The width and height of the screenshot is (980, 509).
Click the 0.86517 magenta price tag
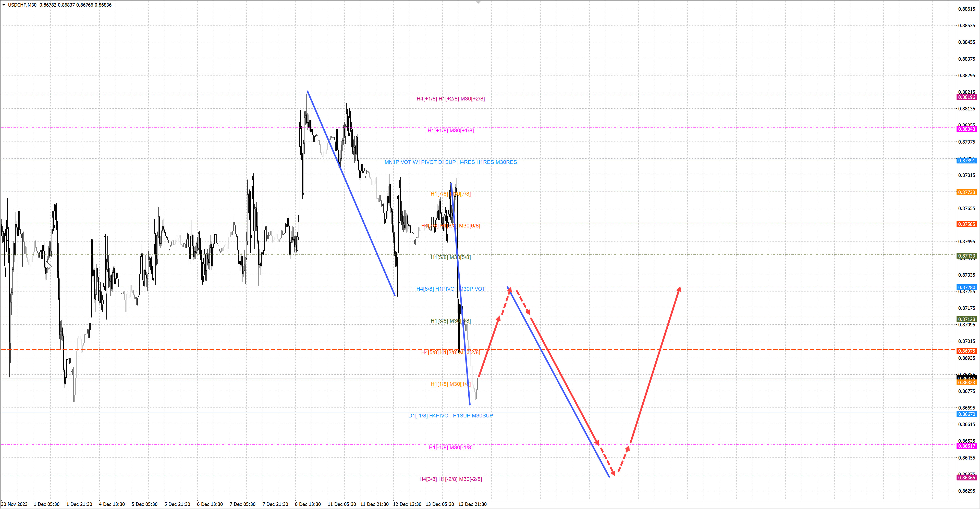pos(966,446)
